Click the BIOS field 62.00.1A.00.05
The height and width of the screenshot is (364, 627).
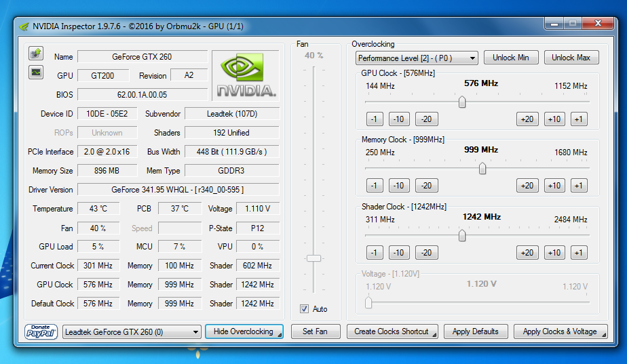tap(142, 95)
